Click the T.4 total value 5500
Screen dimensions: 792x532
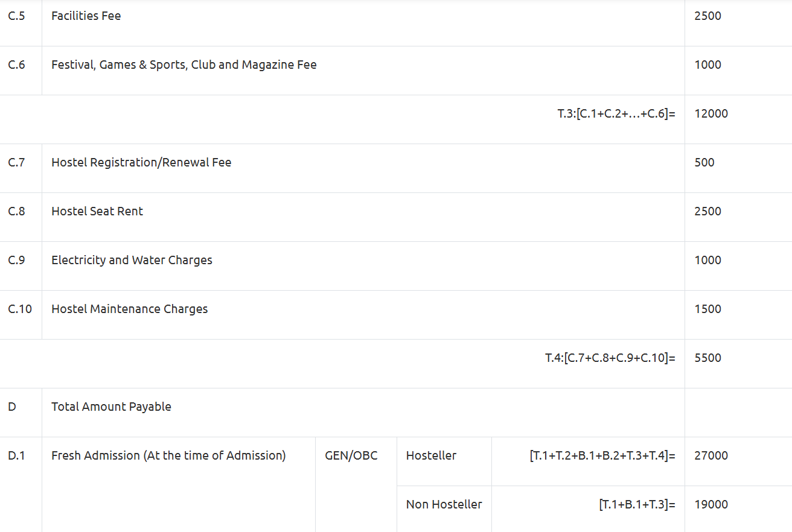(x=707, y=358)
